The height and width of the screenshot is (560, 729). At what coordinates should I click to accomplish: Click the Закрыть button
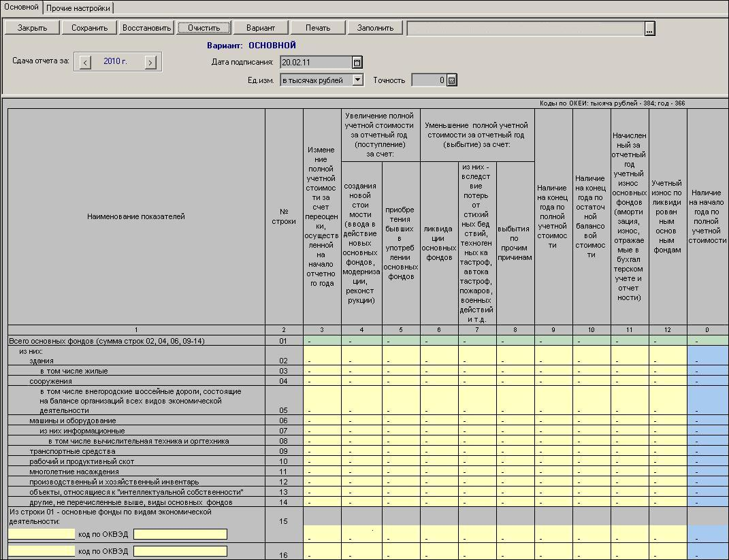pos(32,28)
